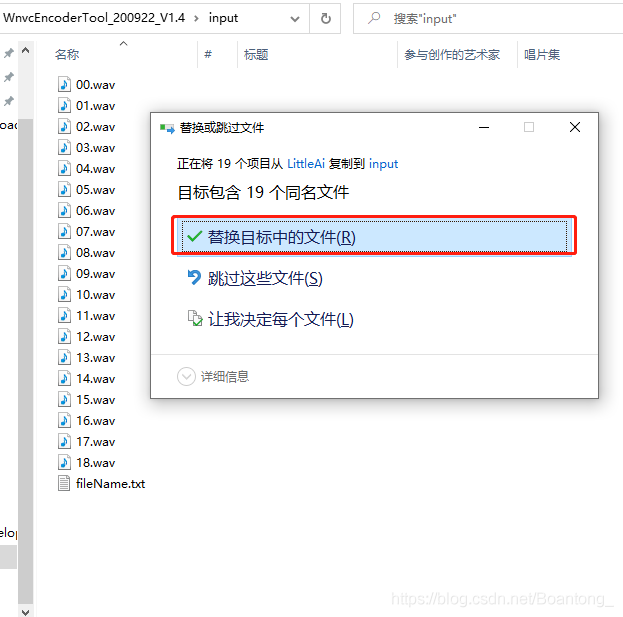Viewport: 623px width, 617px height.
Task: Expand path chevron after WnvcEncoderTool_200922_V1.4
Action: (x=196, y=18)
